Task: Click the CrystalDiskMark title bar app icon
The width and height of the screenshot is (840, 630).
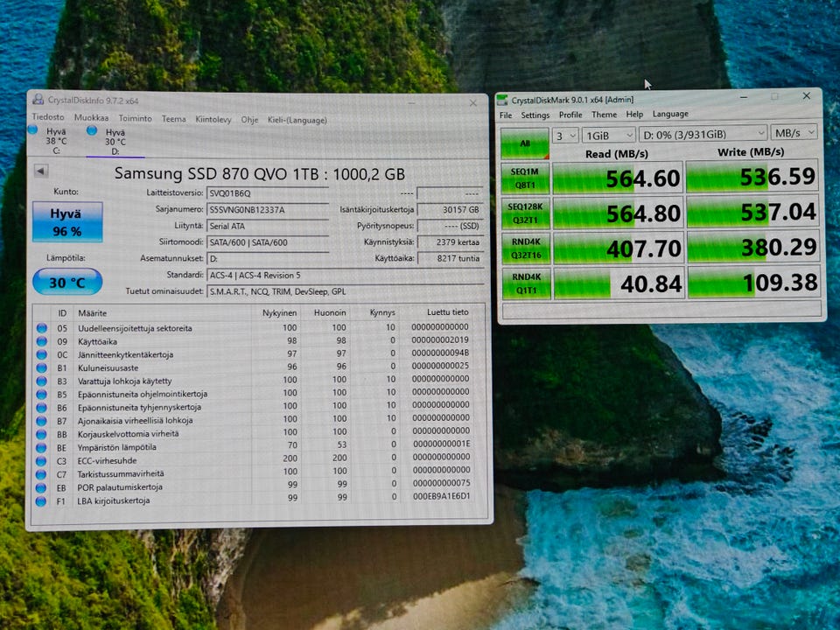Action: tap(502, 100)
